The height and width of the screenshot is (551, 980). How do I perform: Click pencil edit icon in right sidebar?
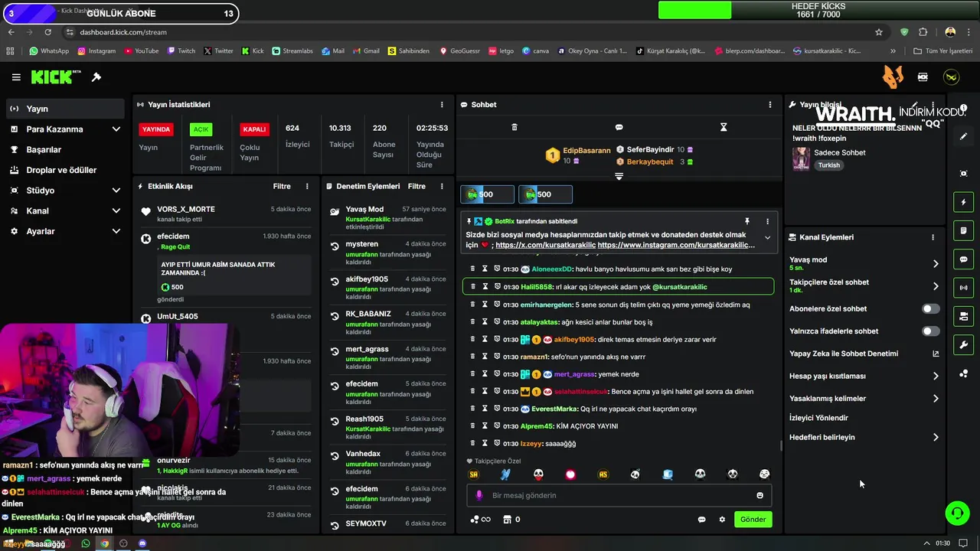[x=964, y=136]
